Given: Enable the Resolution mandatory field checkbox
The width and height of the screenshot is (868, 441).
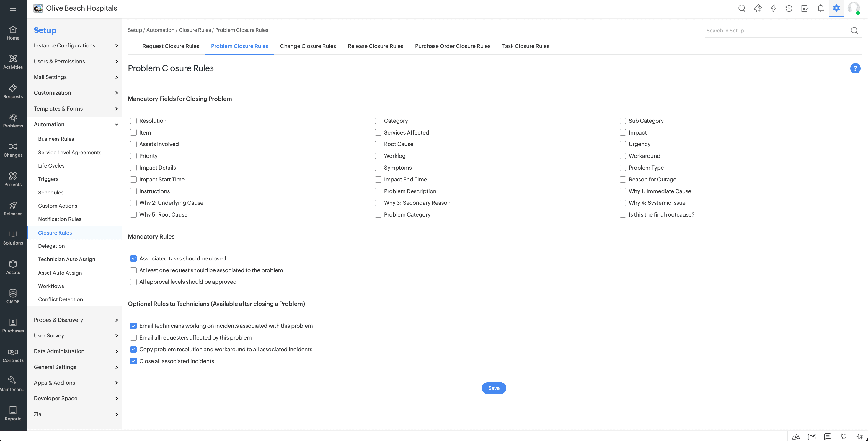Looking at the screenshot, I should click(x=133, y=121).
